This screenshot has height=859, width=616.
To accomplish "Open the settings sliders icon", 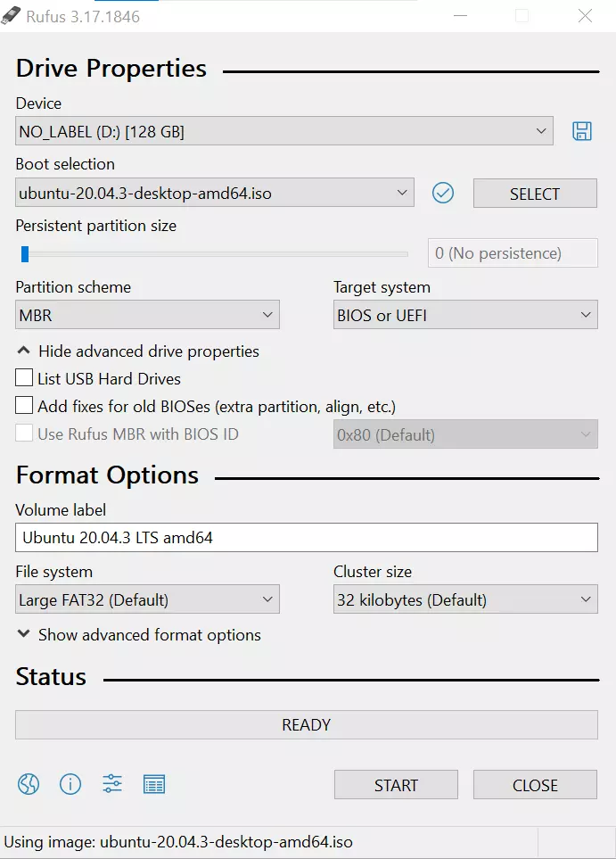I will tap(112, 784).
